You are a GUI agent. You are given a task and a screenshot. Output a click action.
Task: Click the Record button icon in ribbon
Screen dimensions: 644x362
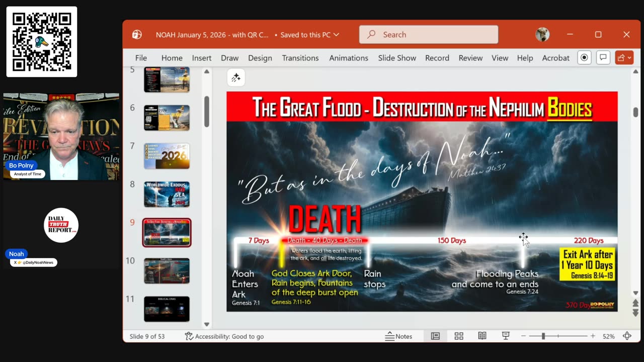coord(584,58)
